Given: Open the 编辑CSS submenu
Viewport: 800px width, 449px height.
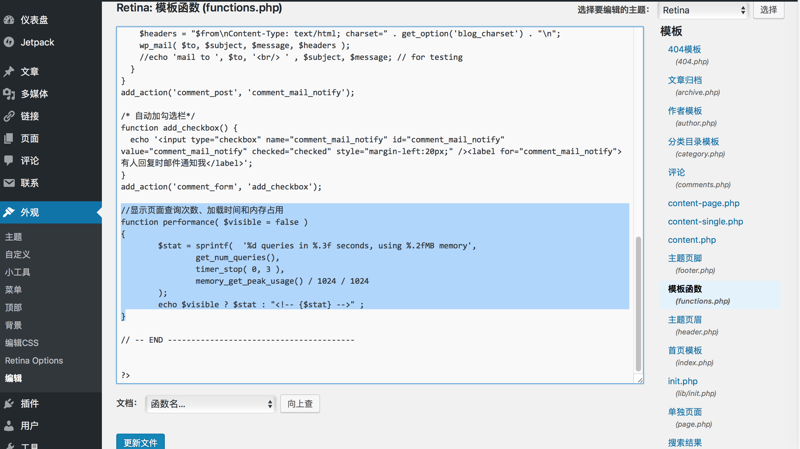Looking at the screenshot, I should [22, 343].
